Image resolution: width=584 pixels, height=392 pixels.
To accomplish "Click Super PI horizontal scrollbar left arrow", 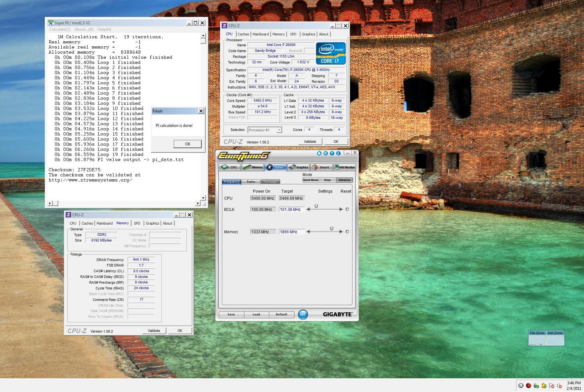I will [50, 203].
